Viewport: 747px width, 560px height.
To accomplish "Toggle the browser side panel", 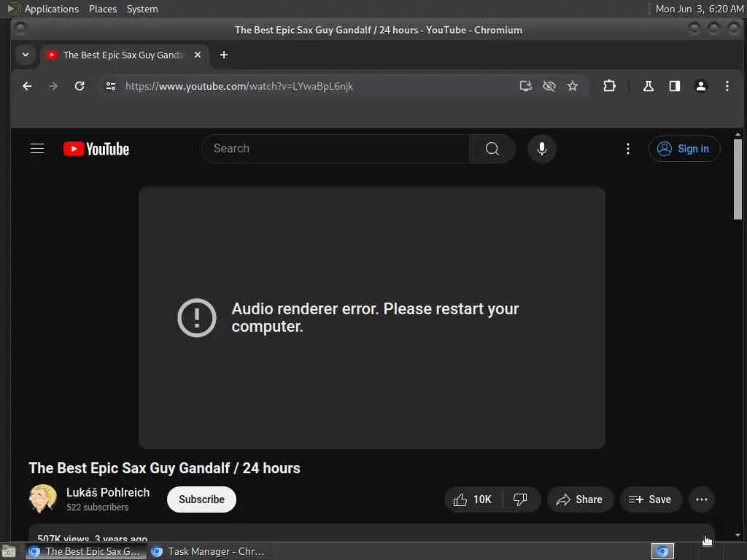I will point(674,86).
